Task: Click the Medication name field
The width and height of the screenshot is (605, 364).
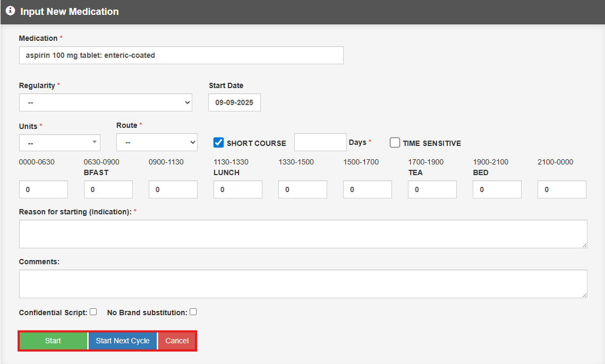Action: (x=181, y=55)
